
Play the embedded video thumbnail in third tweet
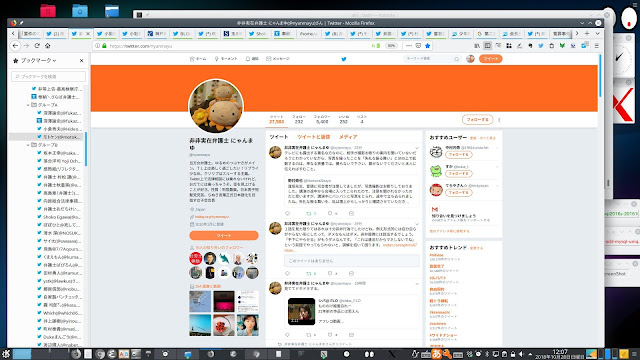(301, 311)
